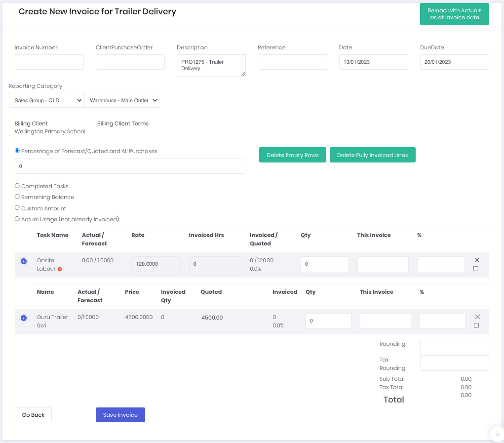
Task: Select the Custom Amount option
Action: click(17, 208)
